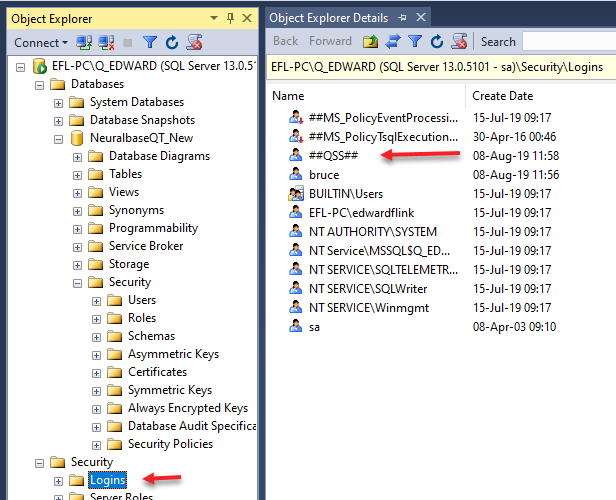Refresh the Object Explorer tree
The height and width of the screenshot is (500, 616).
click(x=172, y=42)
